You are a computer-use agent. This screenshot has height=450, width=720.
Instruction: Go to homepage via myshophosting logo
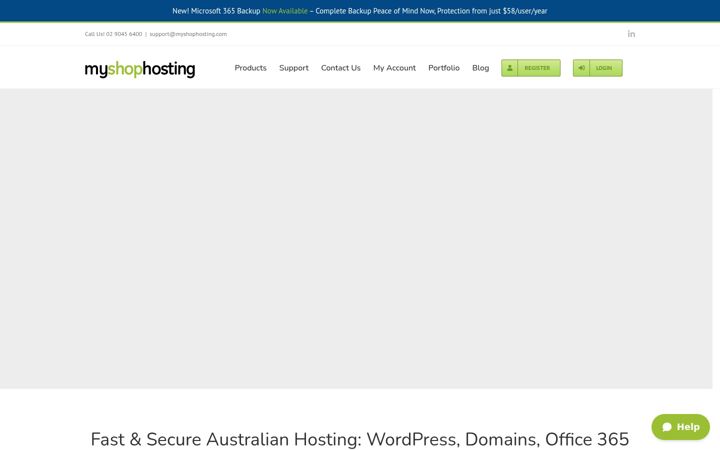(x=140, y=69)
